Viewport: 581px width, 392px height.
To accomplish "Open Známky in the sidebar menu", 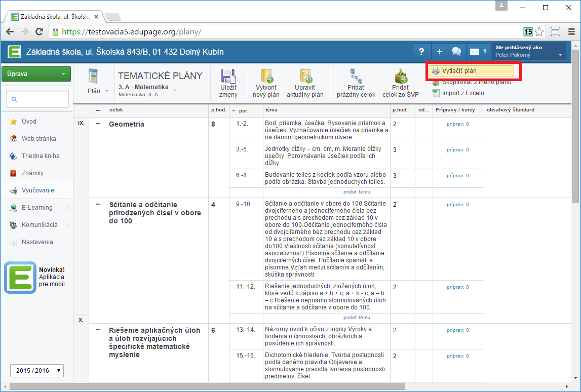I will pyautogui.click(x=32, y=173).
